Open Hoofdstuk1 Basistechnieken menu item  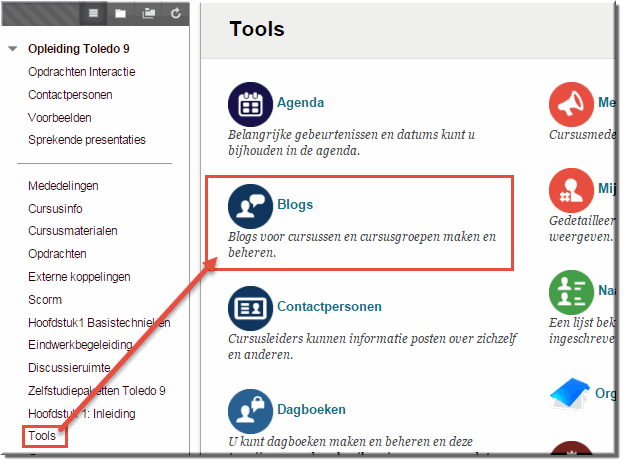click(x=99, y=322)
